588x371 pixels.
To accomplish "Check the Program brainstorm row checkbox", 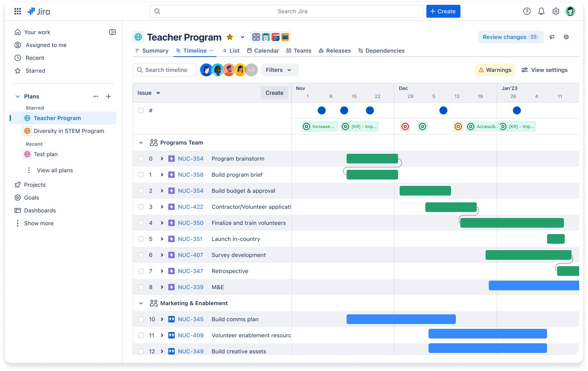I will pos(141,159).
